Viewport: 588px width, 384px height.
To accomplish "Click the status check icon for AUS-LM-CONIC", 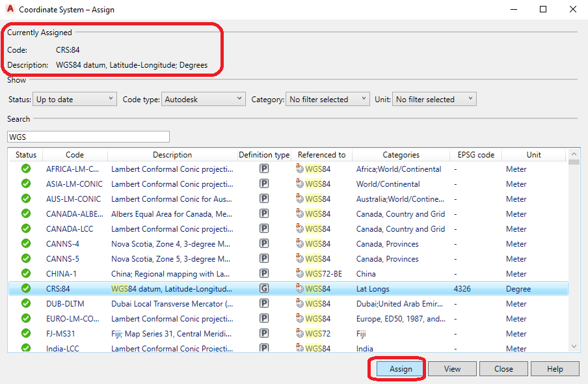I will (x=26, y=199).
